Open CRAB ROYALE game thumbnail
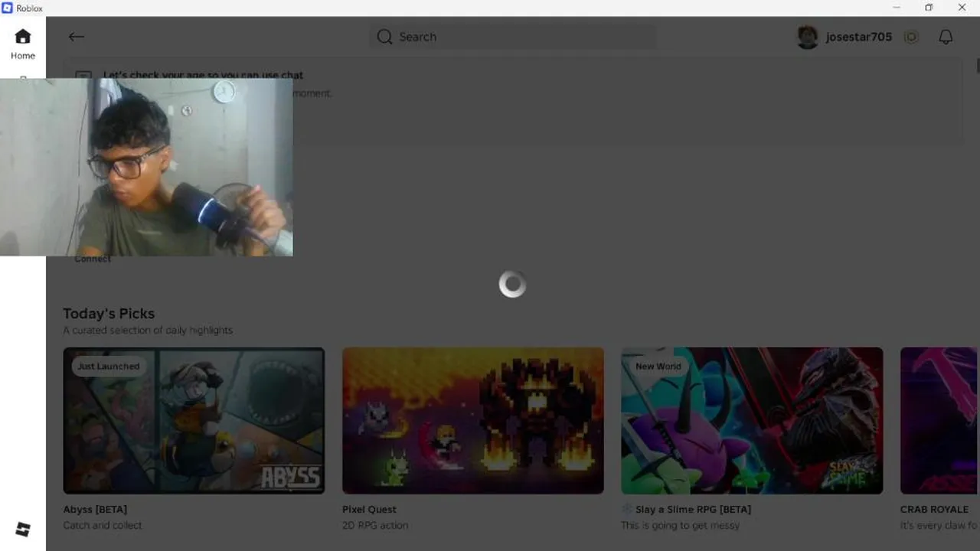980x551 pixels. click(x=939, y=421)
